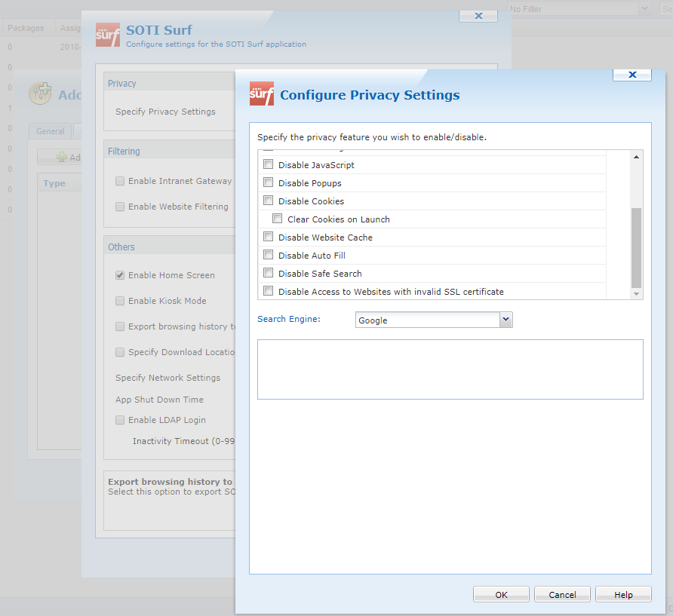
Task: Check Disable Access to invalid SSL websites
Action: (x=268, y=292)
